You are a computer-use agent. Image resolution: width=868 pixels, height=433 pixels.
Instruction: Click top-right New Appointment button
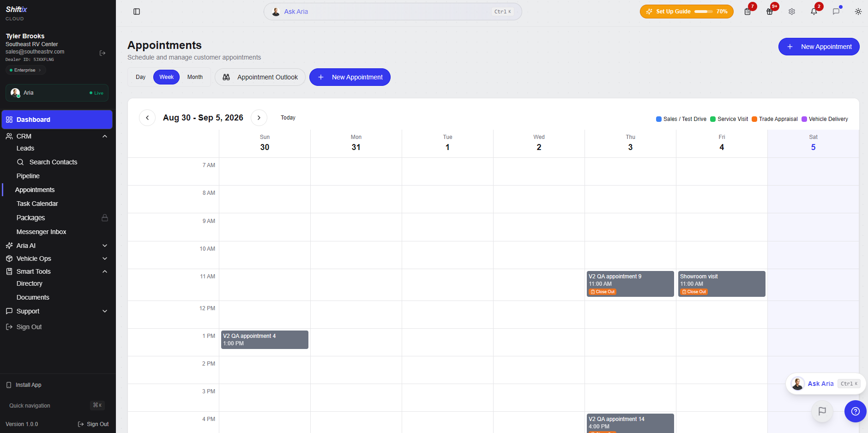click(x=819, y=47)
